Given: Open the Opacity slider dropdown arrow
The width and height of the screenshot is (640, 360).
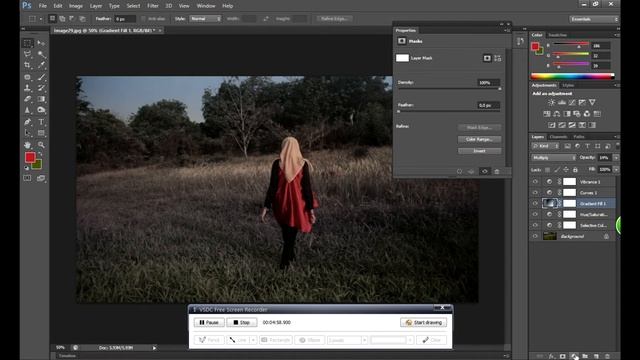Looking at the screenshot, I should (x=616, y=158).
